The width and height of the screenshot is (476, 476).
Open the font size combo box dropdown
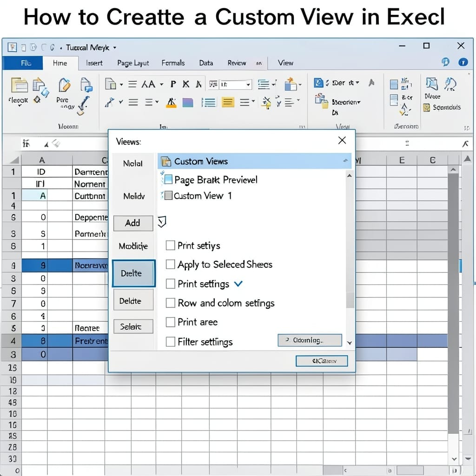248,85
